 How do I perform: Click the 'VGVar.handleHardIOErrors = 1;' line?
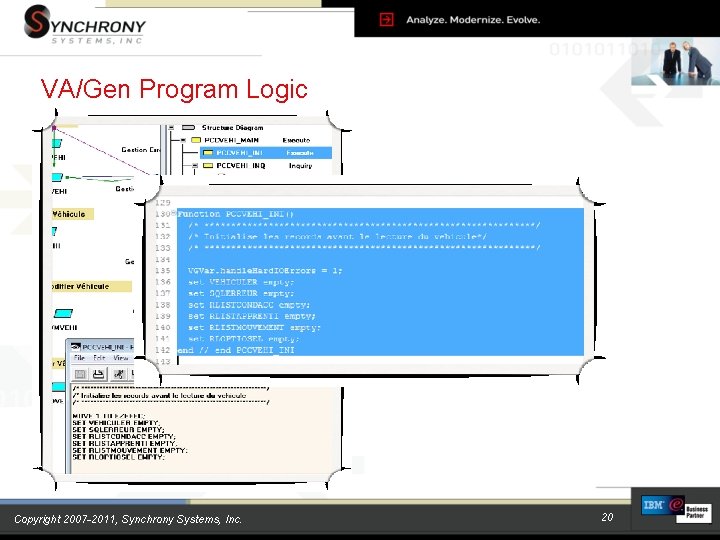click(265, 271)
